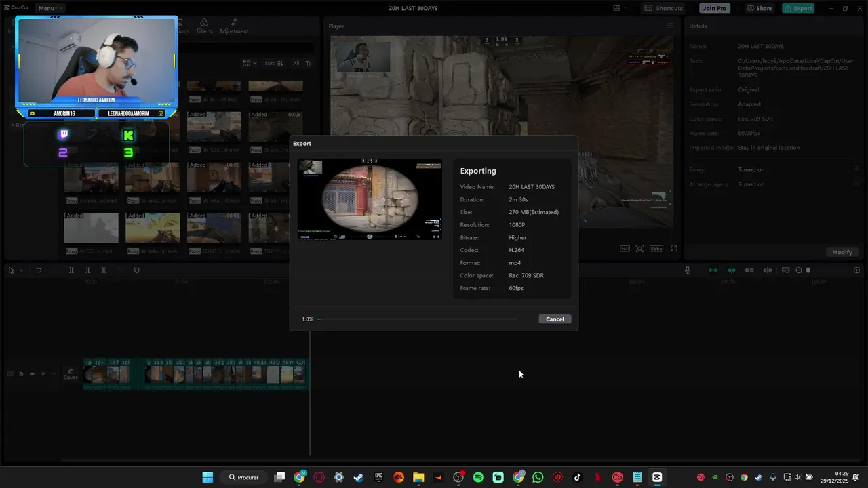Image resolution: width=868 pixels, height=488 pixels.
Task: Open File Explorer from the taskbar
Action: pyautogui.click(x=418, y=477)
